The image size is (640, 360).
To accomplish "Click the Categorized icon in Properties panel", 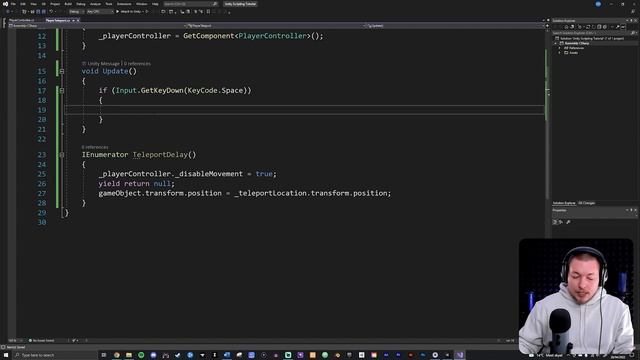I will pyautogui.click(x=555, y=222).
